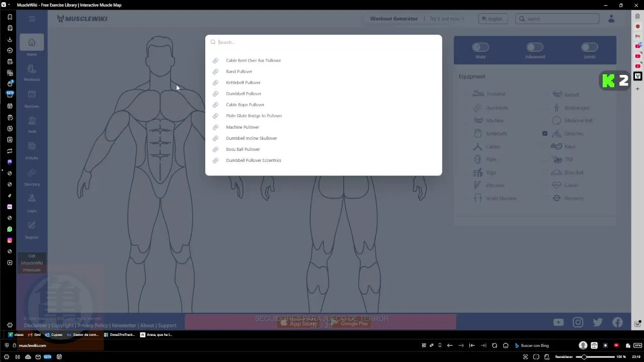Reload the page from the address bar
Viewport: 644px width, 362px height.
click(x=495, y=345)
